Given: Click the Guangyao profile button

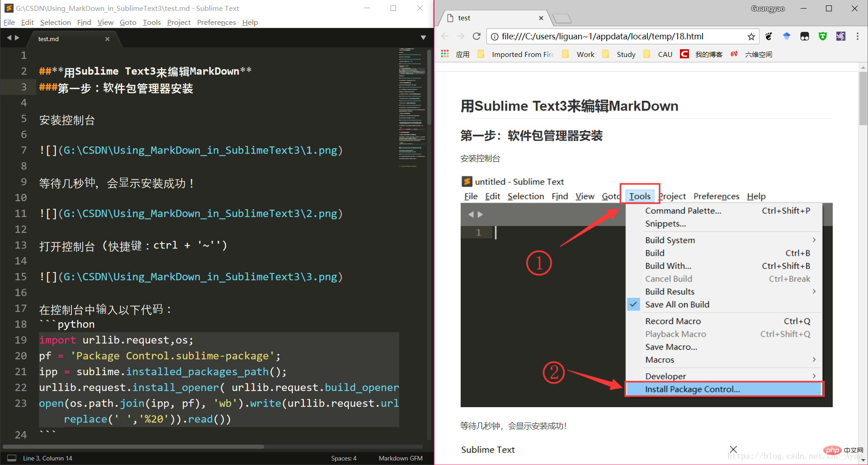Looking at the screenshot, I should pos(768,9).
